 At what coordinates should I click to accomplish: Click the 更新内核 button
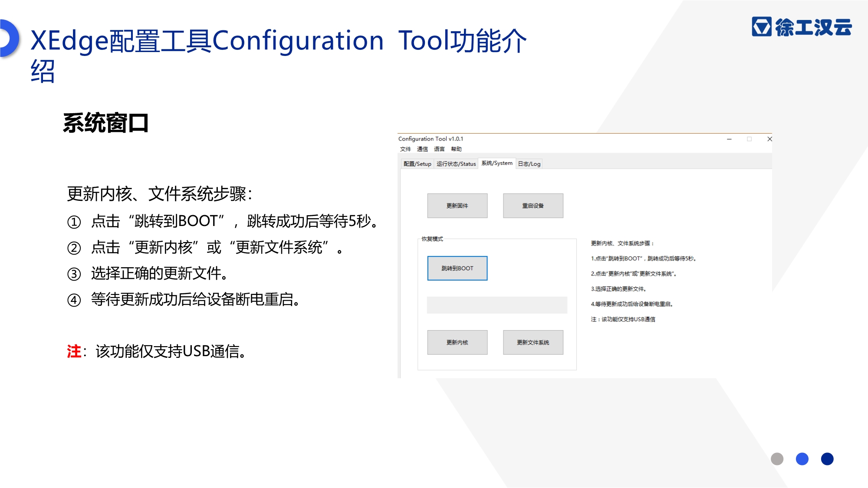(457, 342)
